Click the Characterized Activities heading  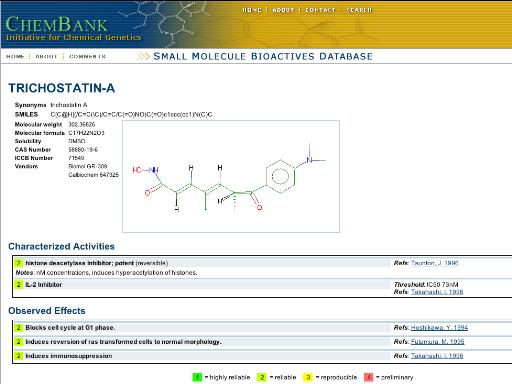point(62,247)
